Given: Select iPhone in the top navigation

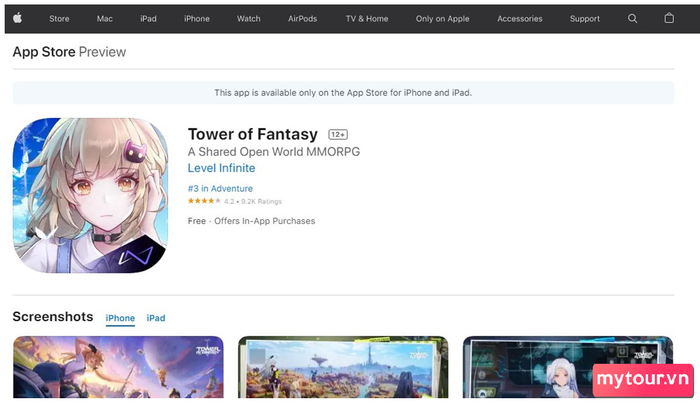Looking at the screenshot, I should coord(197,19).
